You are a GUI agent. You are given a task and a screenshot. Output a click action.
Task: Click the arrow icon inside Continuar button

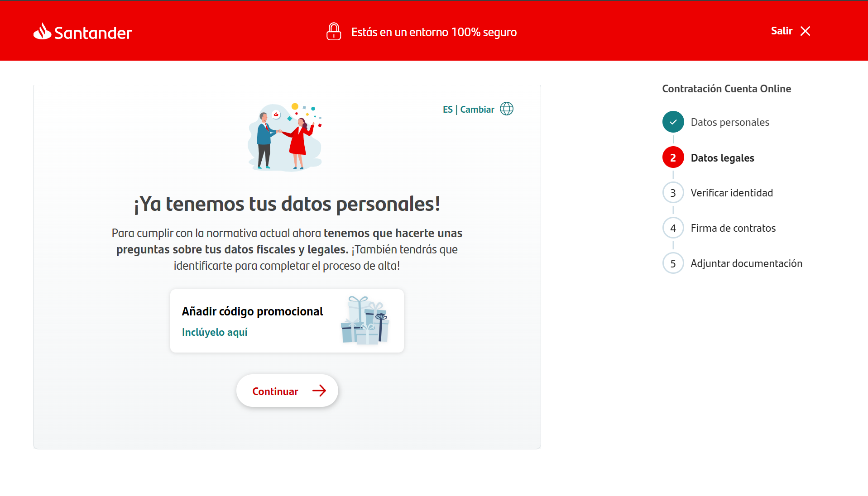pos(320,391)
